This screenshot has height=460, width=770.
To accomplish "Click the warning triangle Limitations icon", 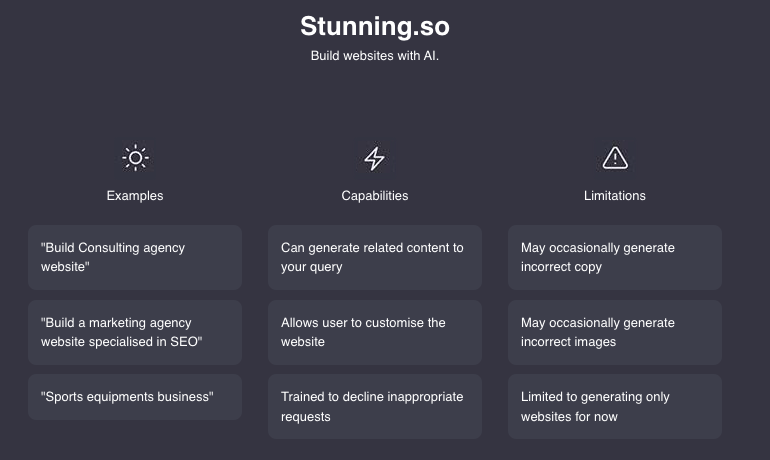I will pos(615,158).
